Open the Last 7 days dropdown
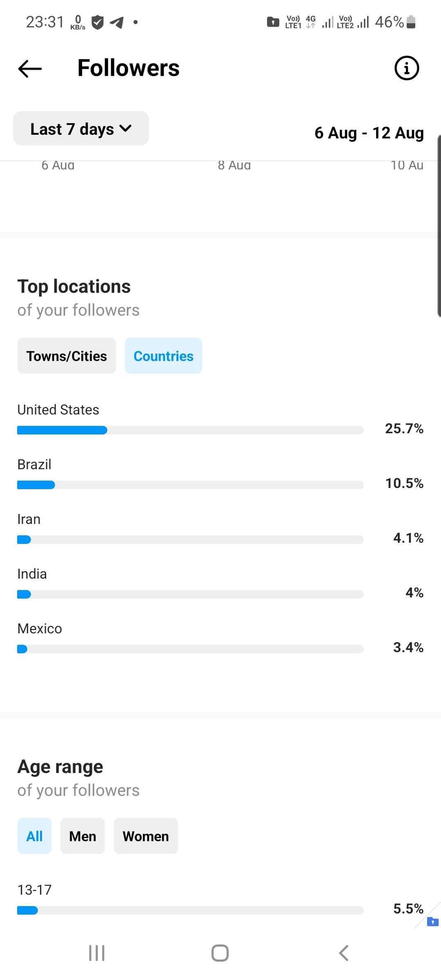This screenshot has width=441, height=980. [81, 128]
